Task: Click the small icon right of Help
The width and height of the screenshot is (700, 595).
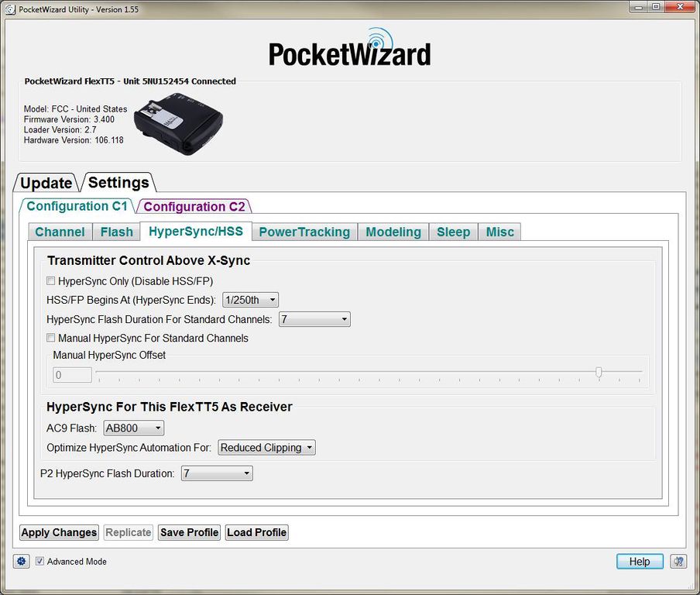Action: 678,562
